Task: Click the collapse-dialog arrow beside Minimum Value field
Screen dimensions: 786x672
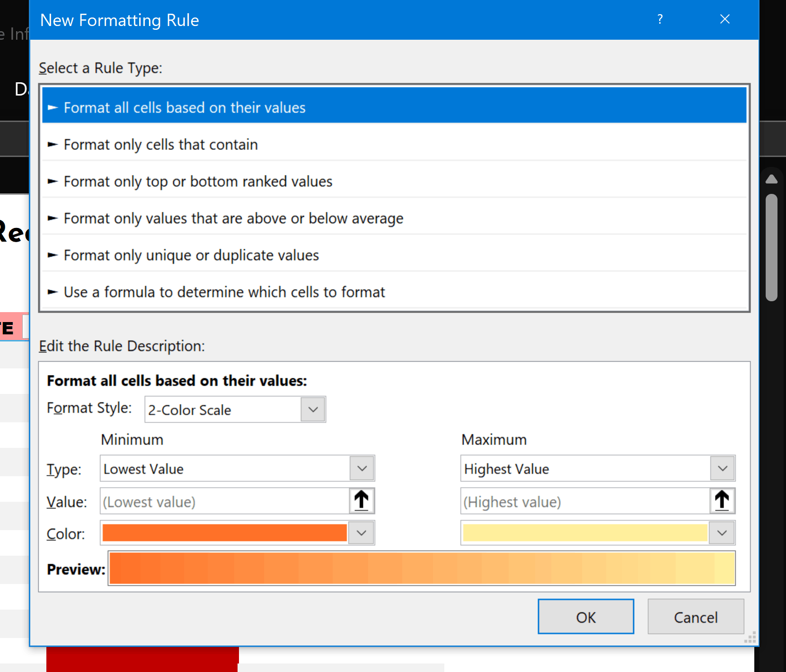Action: click(362, 500)
